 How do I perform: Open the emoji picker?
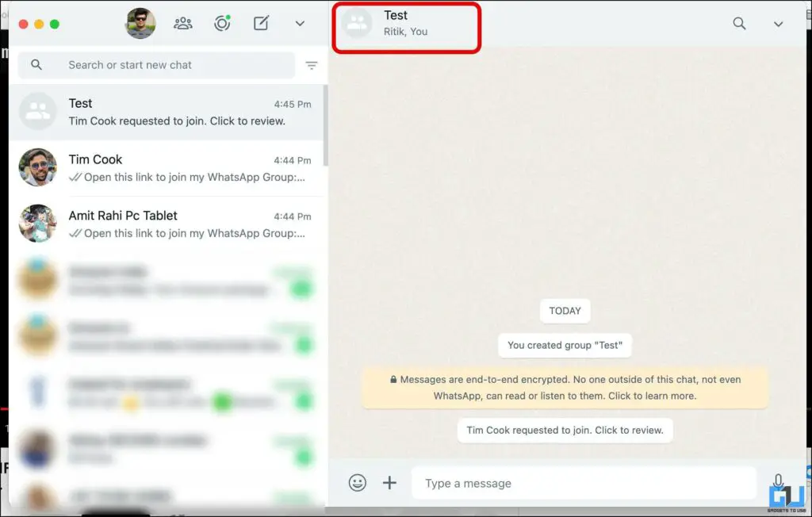358,483
